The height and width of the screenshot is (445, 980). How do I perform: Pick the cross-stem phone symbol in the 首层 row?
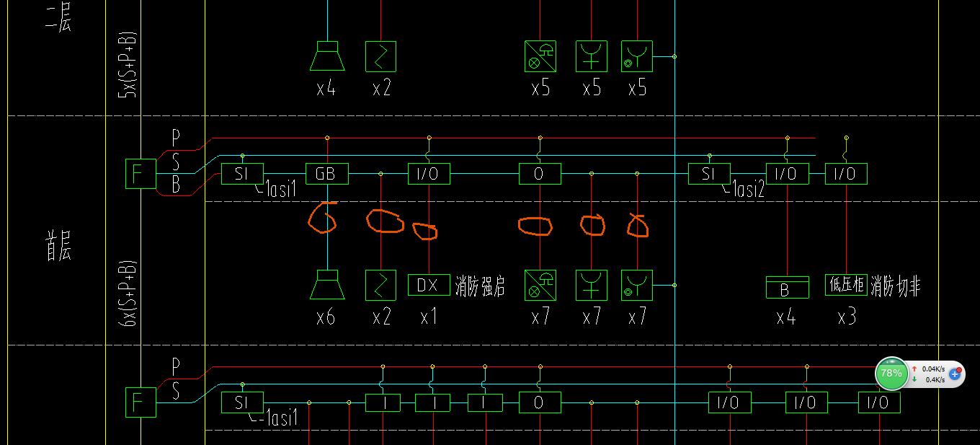point(591,285)
